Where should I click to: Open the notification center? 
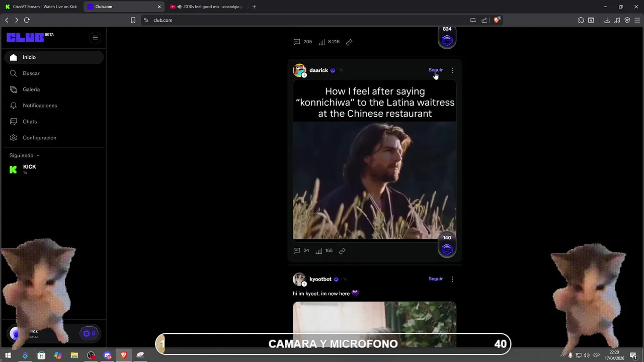tap(633, 355)
